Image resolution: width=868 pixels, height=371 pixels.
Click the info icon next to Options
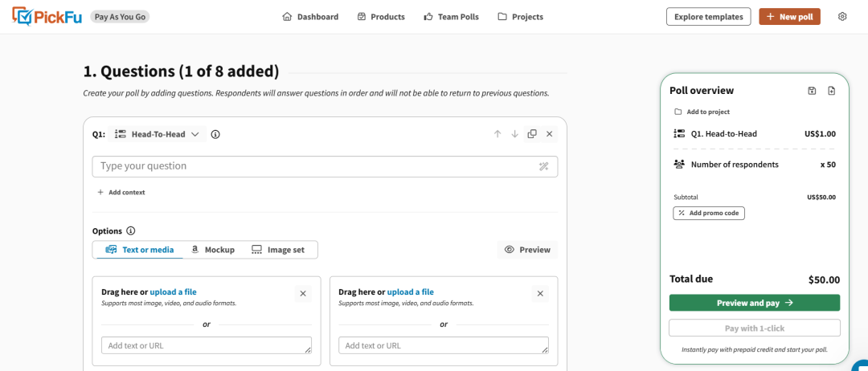click(131, 231)
